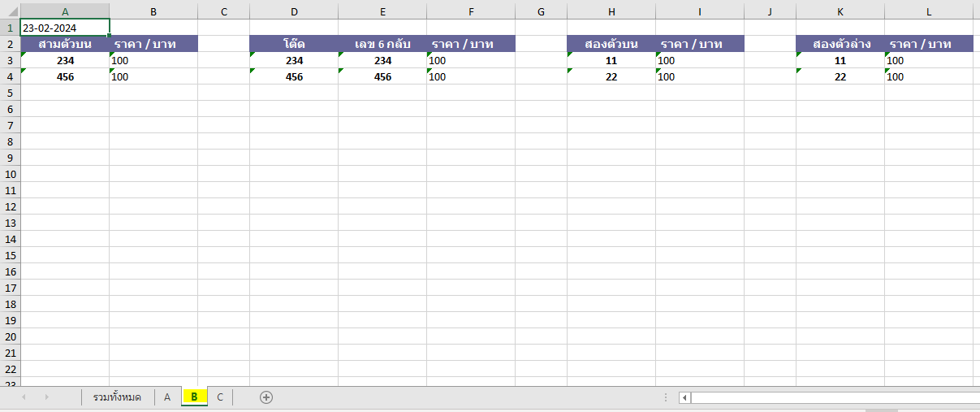Viewport: 980px width, 412px height.
Task: Click the สามตัวบน header cell
Action: tap(65, 44)
